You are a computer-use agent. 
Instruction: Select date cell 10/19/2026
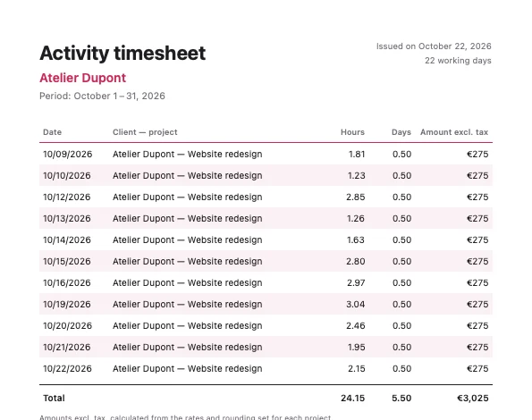[x=67, y=304]
